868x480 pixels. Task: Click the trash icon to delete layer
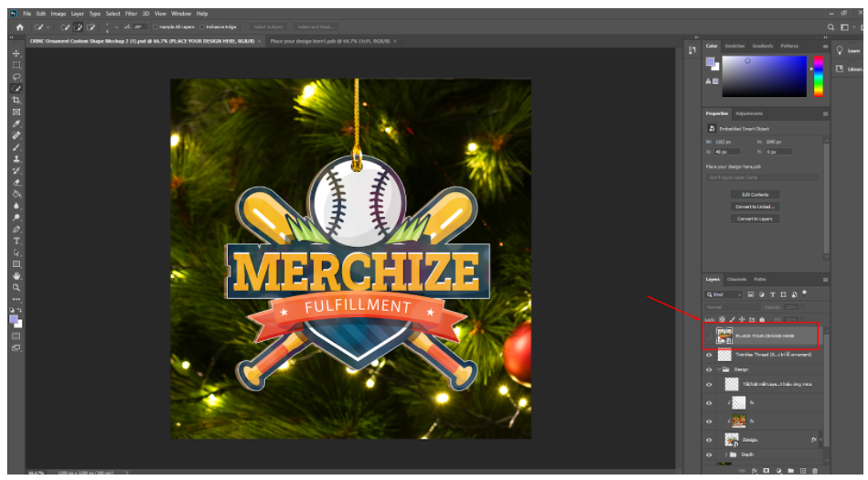[815, 471]
